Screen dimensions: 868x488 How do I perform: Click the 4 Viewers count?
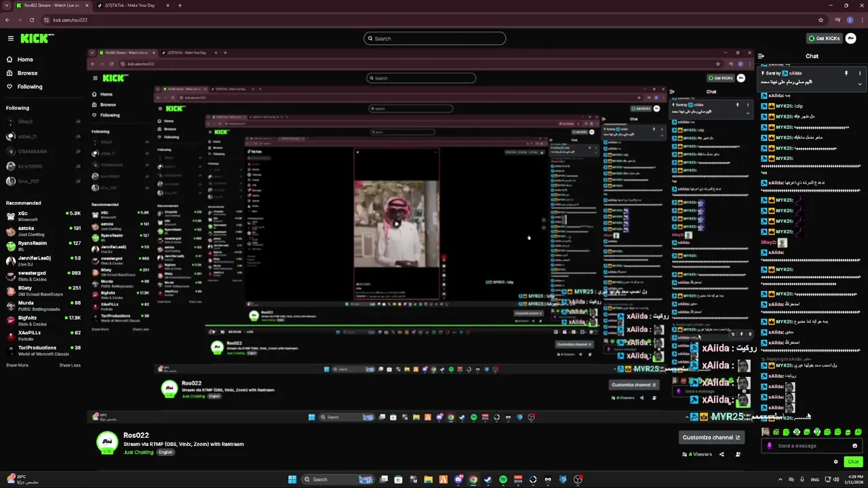[698, 454]
